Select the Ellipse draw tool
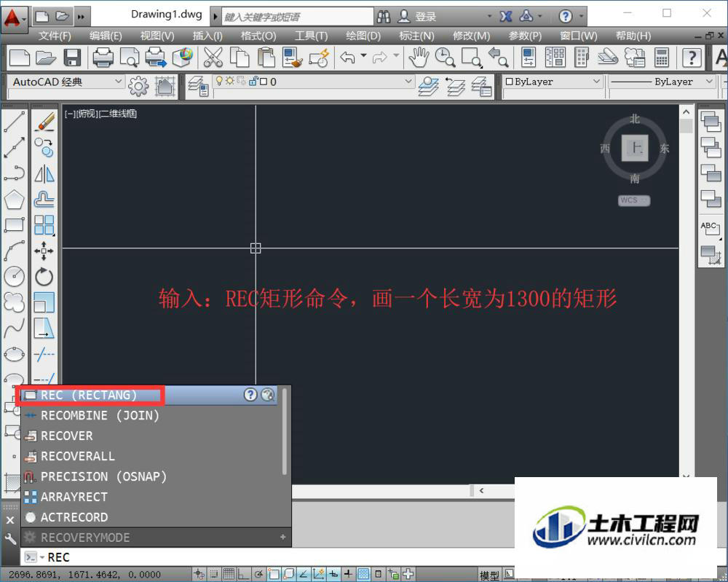Screen dimensions: 728x582 coord(14,354)
